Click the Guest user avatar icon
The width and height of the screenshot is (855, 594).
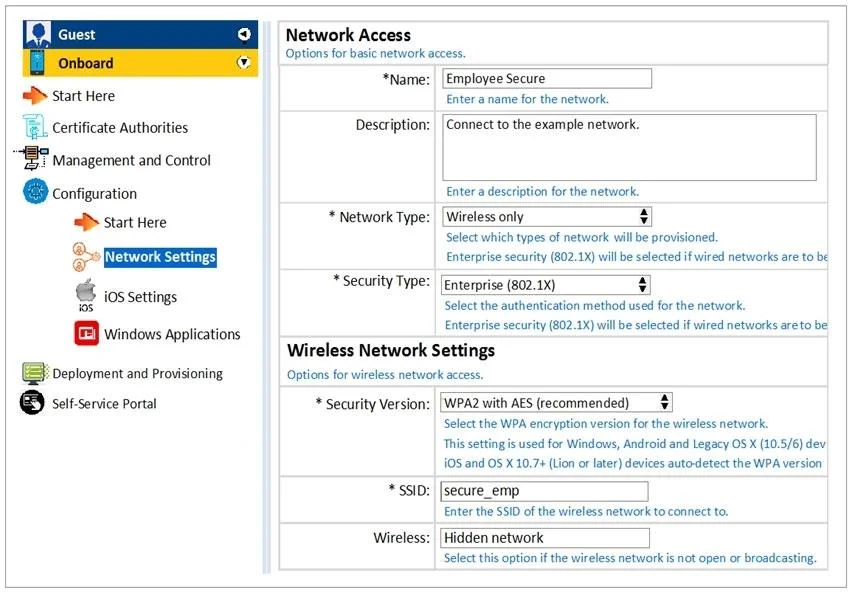click(x=37, y=34)
